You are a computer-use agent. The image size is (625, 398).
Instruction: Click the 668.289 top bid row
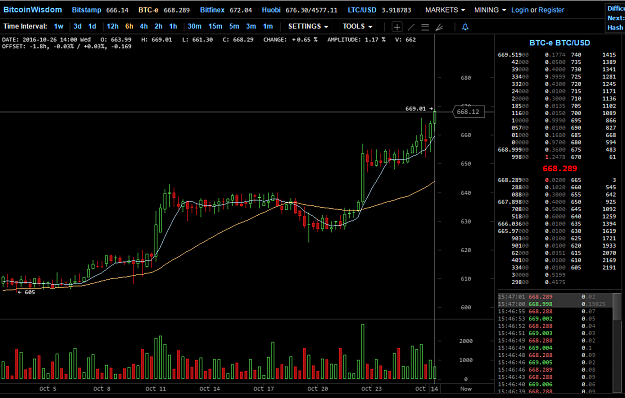point(556,180)
